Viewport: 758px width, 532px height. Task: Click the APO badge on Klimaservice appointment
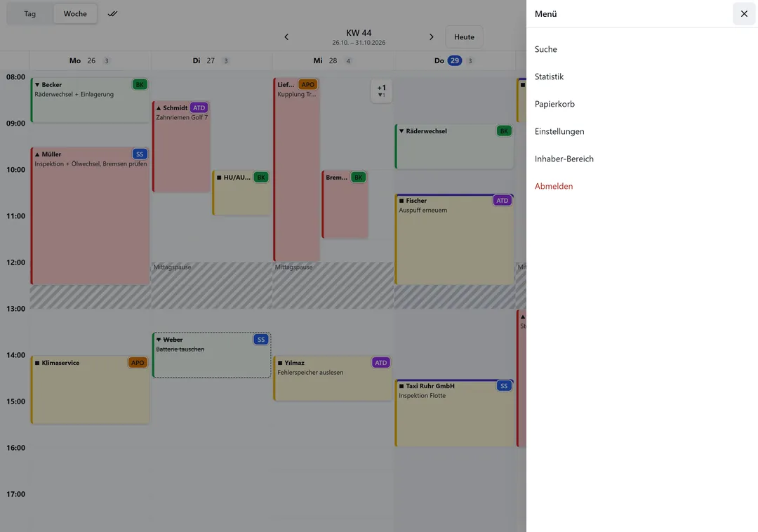click(x=138, y=363)
